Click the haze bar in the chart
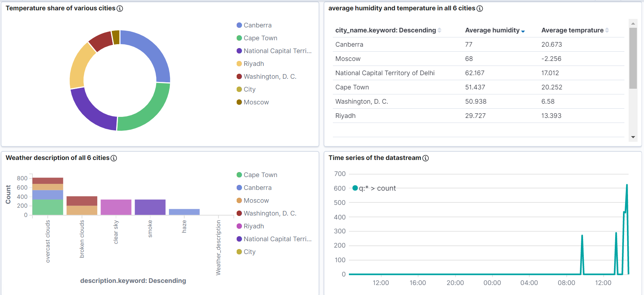 [x=184, y=212]
